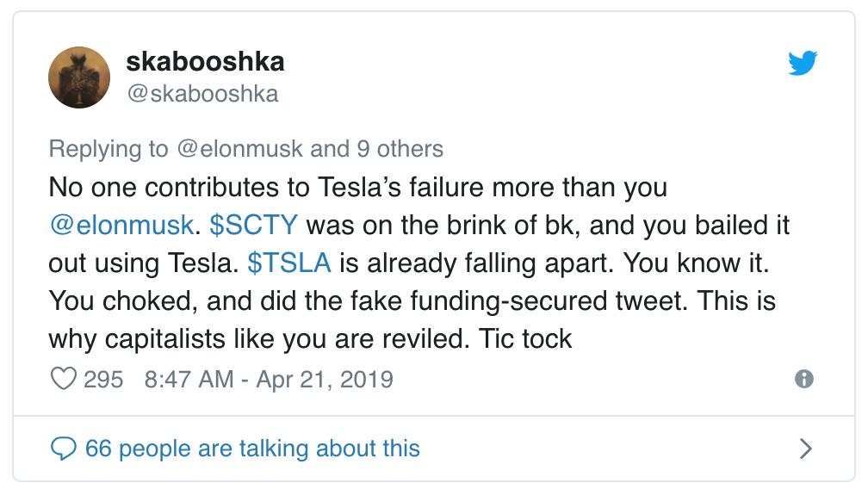Click the $SCTY cashtag
868x489 pixels.
pos(253,226)
